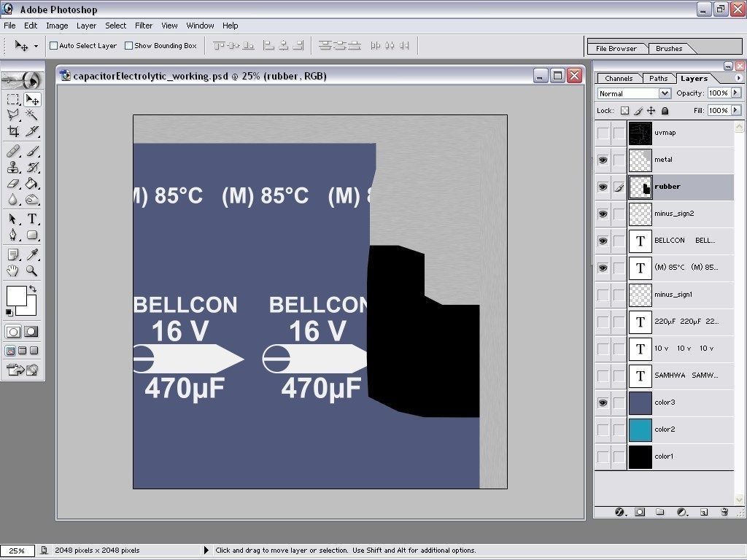Open the Layers palette options menu
Viewport: 747px width, 560px height.
click(x=738, y=77)
